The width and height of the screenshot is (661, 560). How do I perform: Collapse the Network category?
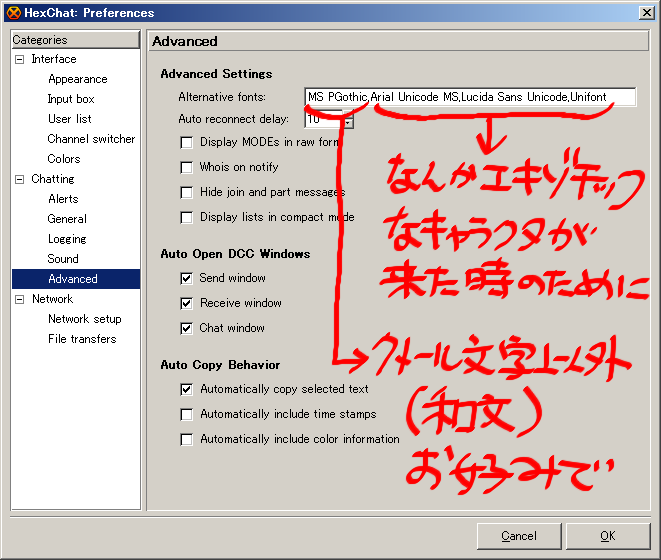(x=19, y=299)
